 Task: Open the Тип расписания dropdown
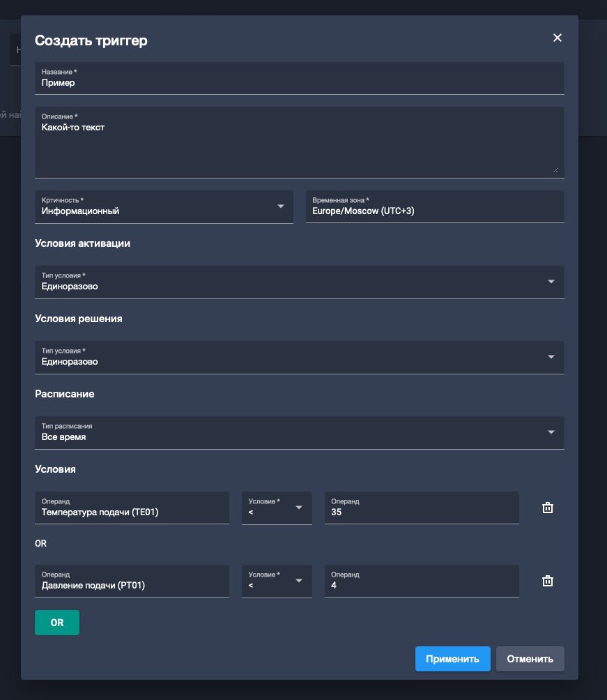point(299,433)
